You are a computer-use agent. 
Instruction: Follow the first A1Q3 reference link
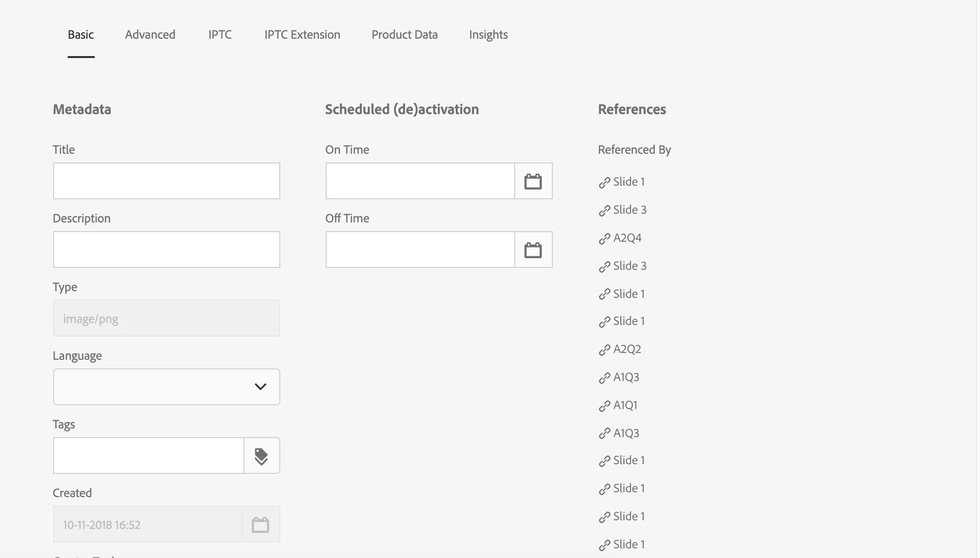(626, 377)
